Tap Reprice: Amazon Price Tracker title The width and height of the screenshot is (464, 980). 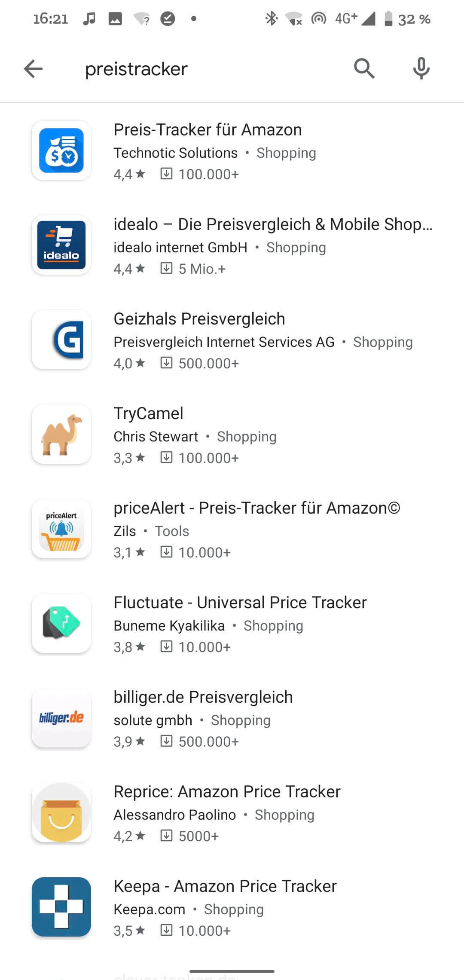click(227, 792)
